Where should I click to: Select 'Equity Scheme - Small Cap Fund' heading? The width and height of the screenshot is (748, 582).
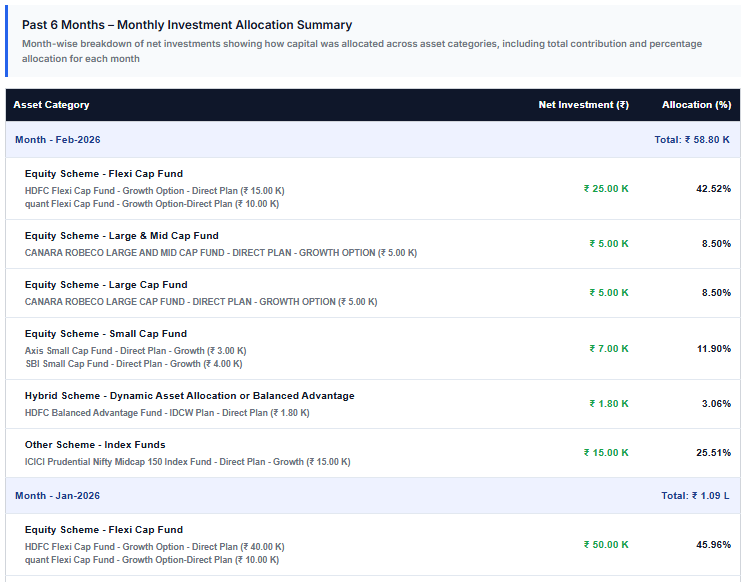[x=106, y=334]
